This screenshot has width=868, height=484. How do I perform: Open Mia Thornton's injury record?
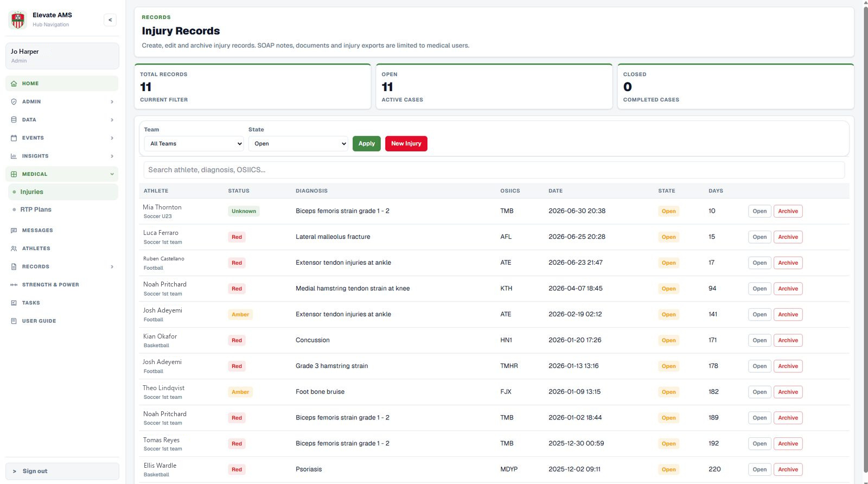(x=759, y=211)
